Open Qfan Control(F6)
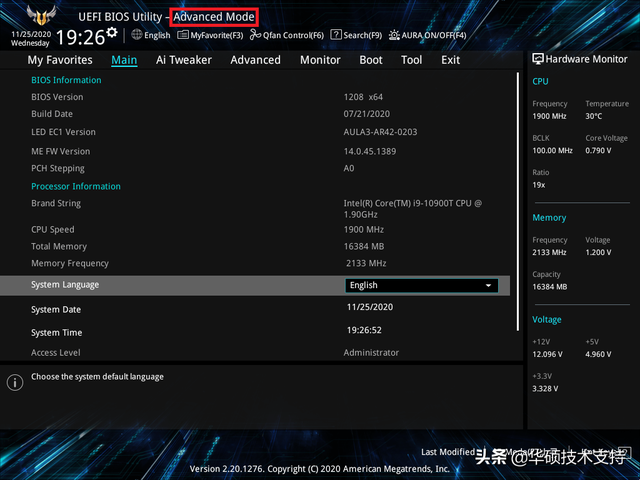Viewport: 640px width, 480px height. [x=287, y=35]
